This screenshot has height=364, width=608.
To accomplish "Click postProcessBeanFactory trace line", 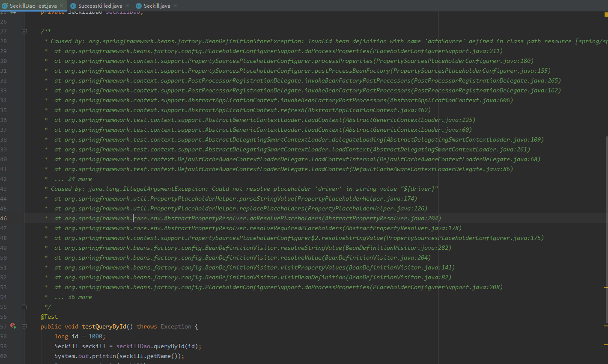I will [302, 71].
